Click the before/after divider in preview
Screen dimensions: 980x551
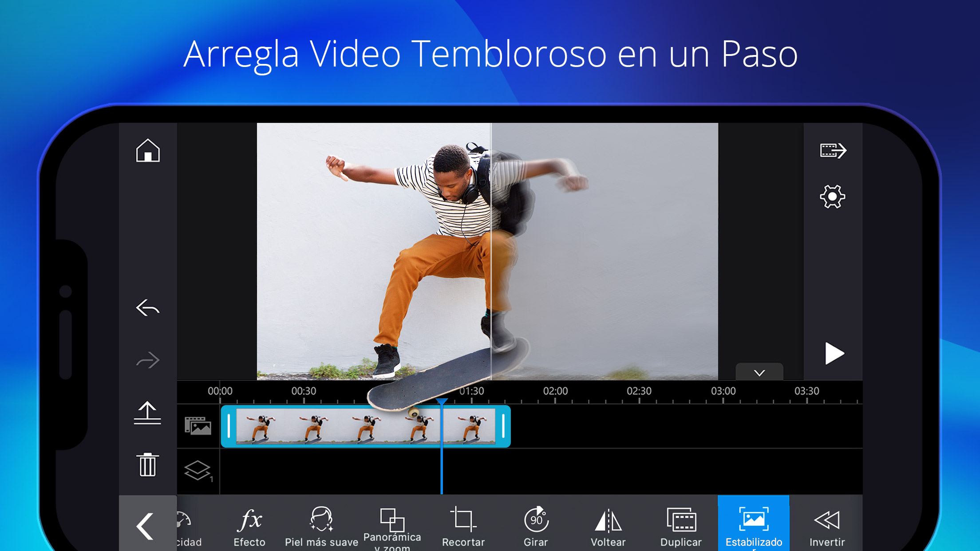[491, 251]
